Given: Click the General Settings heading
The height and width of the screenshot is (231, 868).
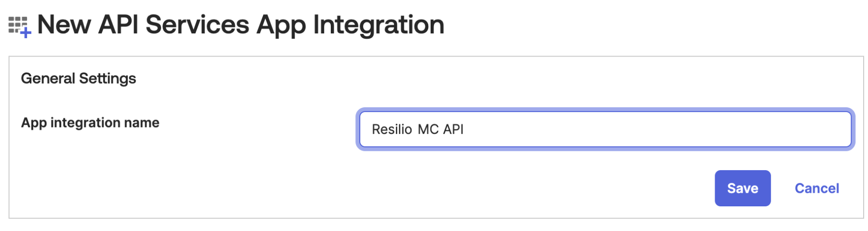Looking at the screenshot, I should click(x=79, y=78).
